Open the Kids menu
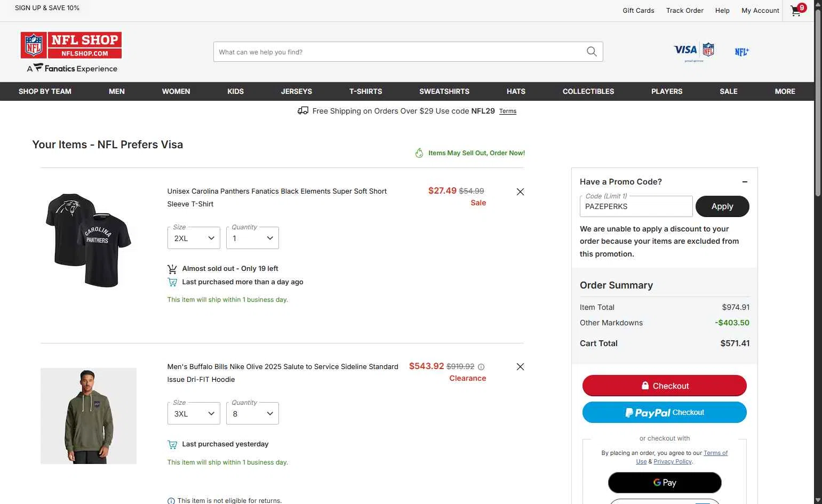 (235, 91)
